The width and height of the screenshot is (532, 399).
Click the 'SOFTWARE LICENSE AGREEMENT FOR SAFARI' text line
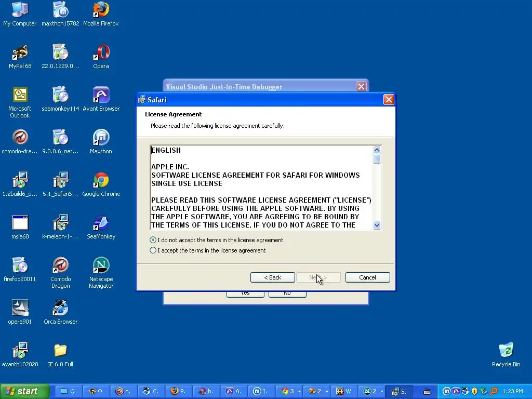pos(255,175)
